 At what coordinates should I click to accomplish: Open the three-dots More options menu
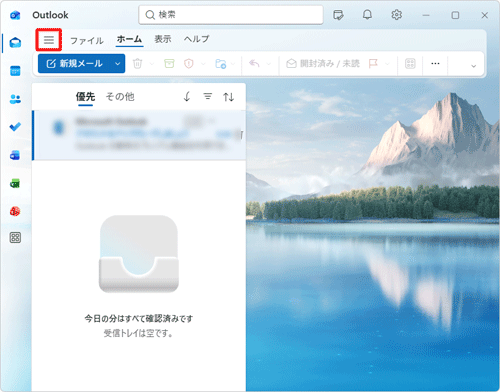(x=435, y=63)
